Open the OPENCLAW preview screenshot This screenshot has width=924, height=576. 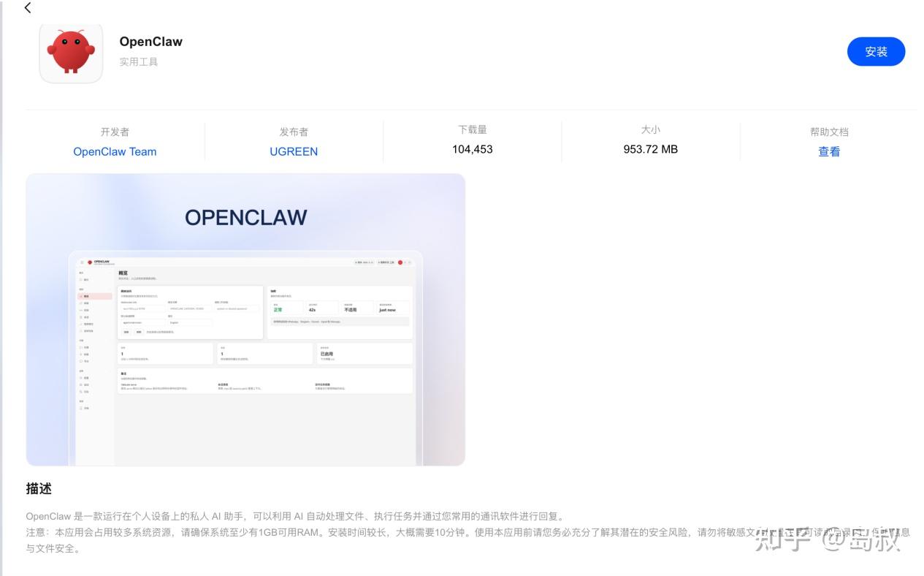click(245, 319)
